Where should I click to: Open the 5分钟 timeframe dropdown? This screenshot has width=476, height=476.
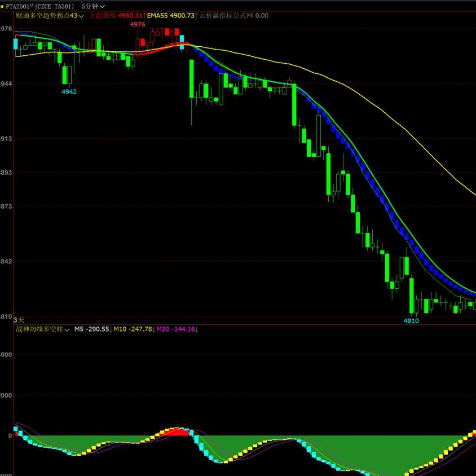click(93, 6)
